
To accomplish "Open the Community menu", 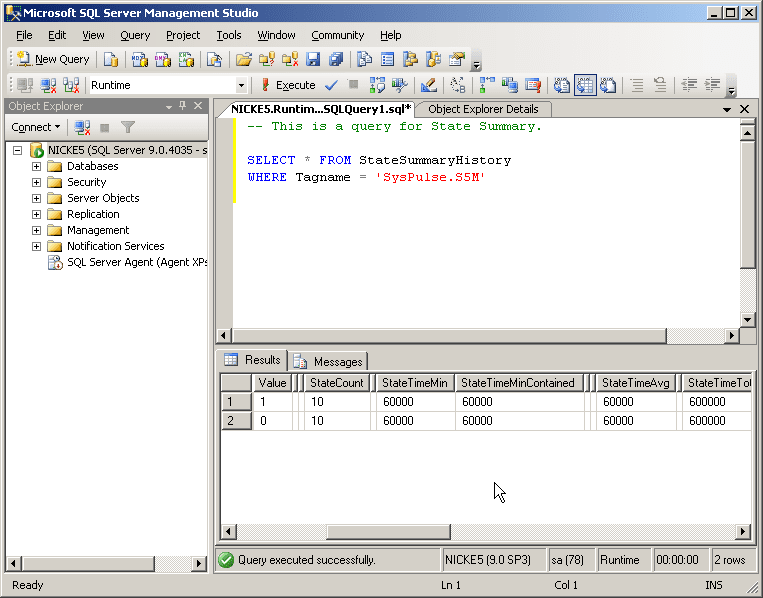I will [338, 35].
